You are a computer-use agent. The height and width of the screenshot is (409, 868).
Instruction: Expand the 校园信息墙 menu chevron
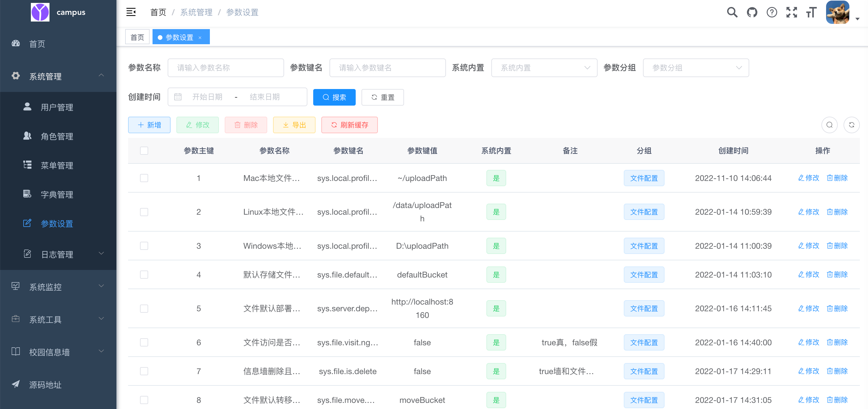click(101, 351)
